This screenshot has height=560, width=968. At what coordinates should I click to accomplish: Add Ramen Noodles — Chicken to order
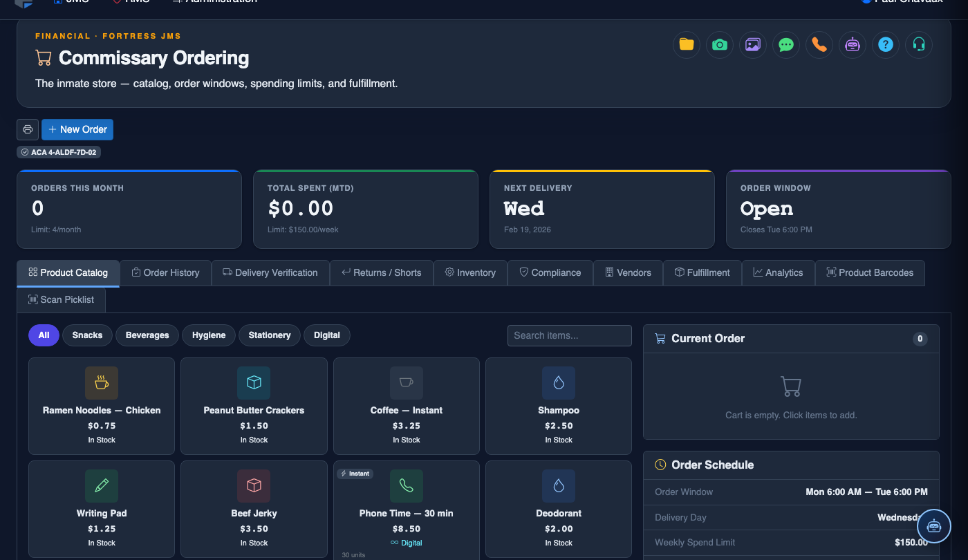[x=102, y=406]
